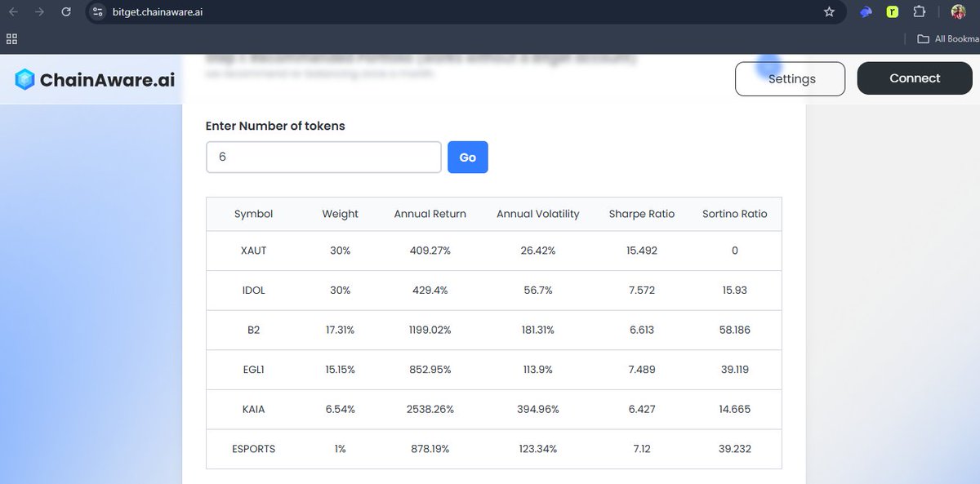Screen dimensions: 980x484
Task: Click the Connect wallet button
Action: (915, 78)
